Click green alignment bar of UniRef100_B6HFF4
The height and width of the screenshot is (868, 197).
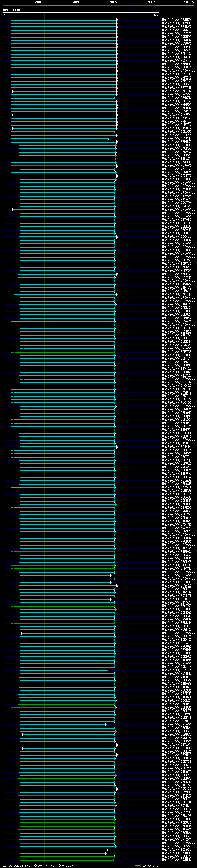click(63, 430)
